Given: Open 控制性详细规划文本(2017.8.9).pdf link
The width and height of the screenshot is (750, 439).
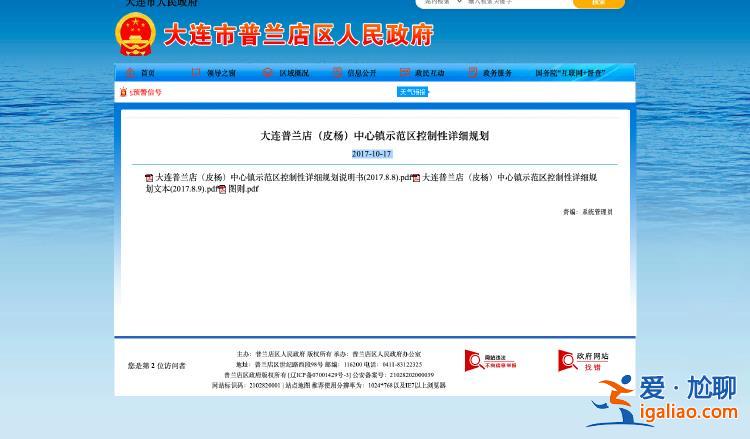Looking at the screenshot, I should (x=371, y=183).
